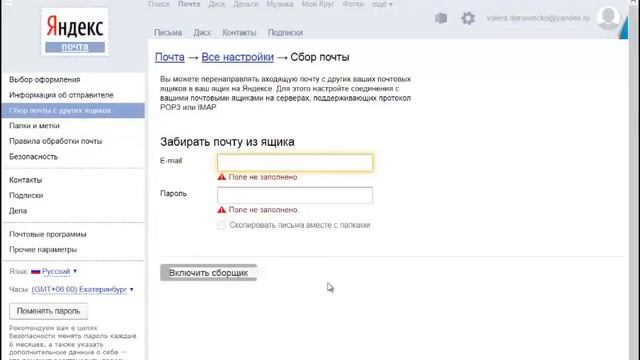Open Поиск in the top service bar
The height and width of the screenshot is (360, 640).
pyautogui.click(x=159, y=4)
